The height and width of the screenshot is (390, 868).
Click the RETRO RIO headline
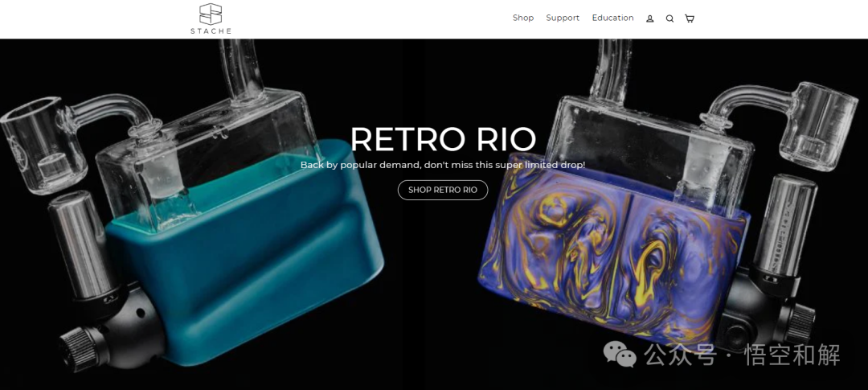click(443, 138)
